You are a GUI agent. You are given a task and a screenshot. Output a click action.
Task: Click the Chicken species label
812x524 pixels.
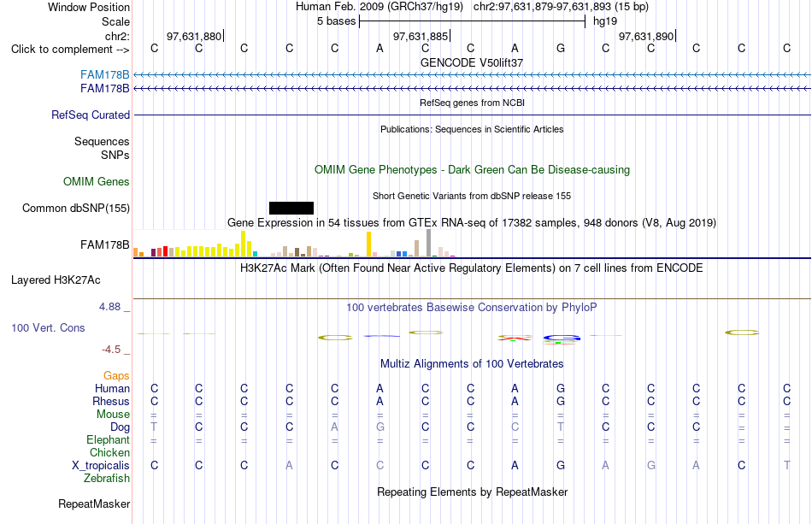[109, 452]
